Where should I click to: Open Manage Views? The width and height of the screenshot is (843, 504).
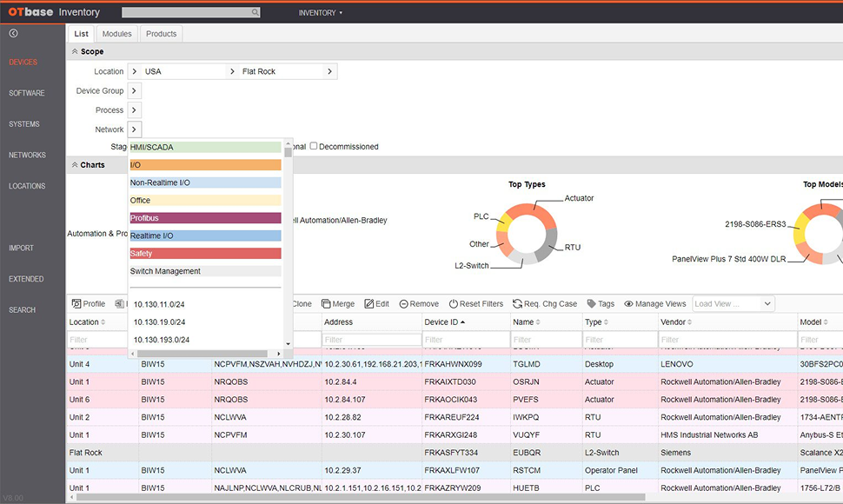point(655,304)
